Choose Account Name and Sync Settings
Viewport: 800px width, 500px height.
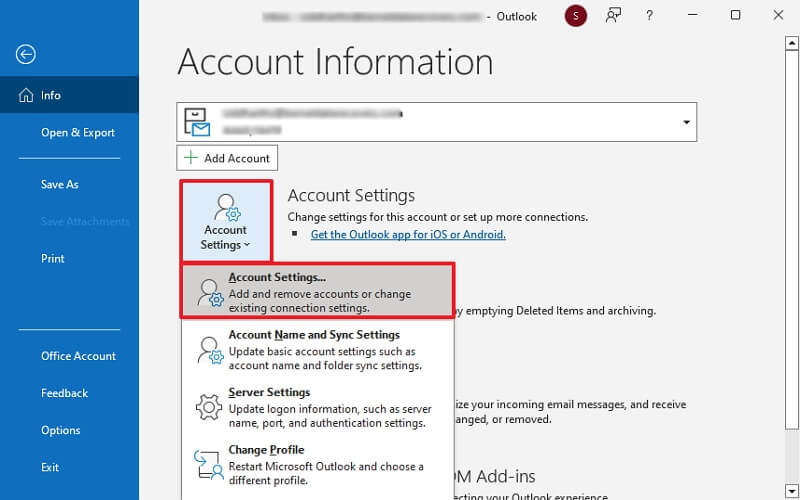(x=317, y=349)
